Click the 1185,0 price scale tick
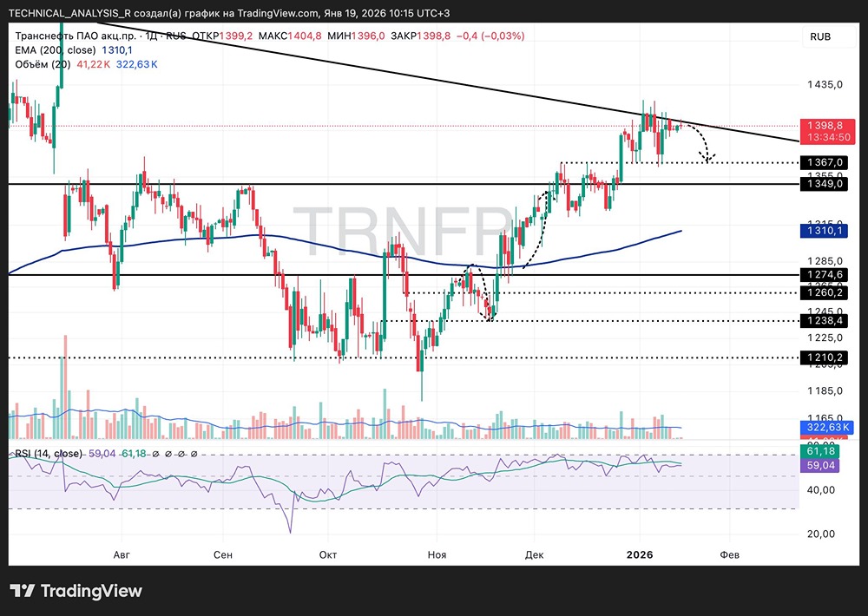Viewport: 868px width, 616px height. click(825, 390)
